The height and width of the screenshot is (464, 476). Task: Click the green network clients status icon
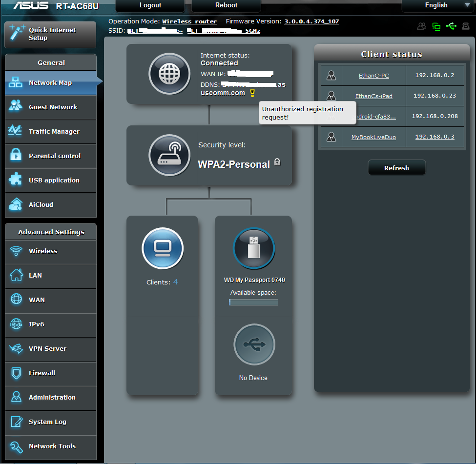pos(436,27)
